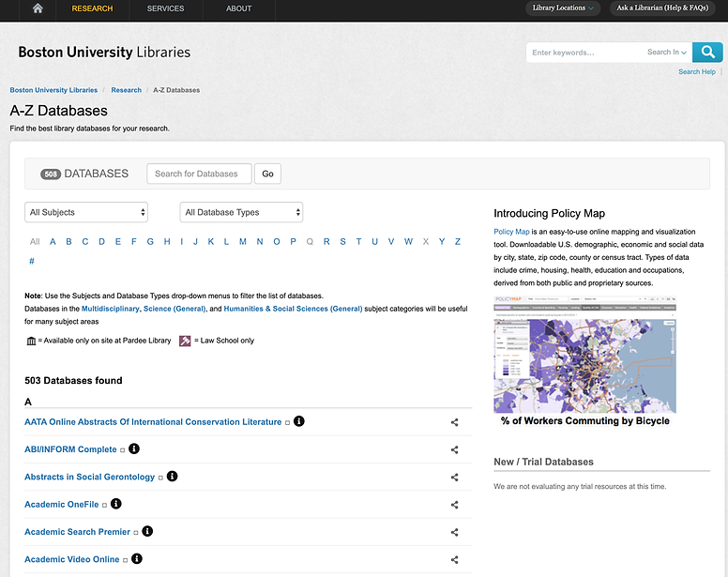Filter databases by letter D
728x577 pixels.
click(x=101, y=241)
